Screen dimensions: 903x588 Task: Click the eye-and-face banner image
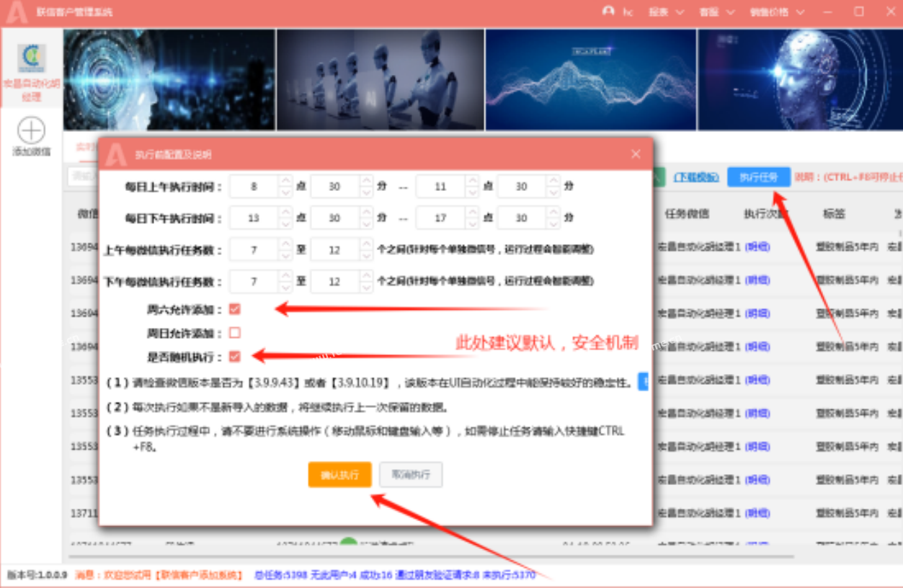point(169,79)
